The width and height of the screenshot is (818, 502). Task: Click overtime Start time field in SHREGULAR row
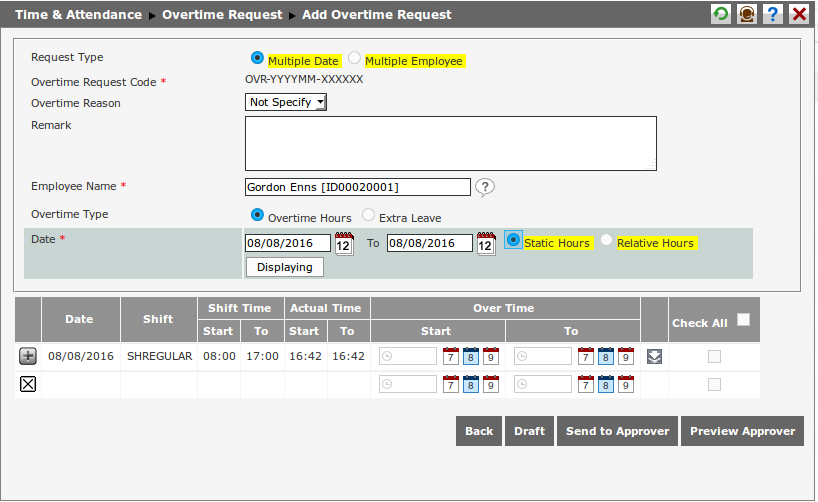[x=408, y=356]
